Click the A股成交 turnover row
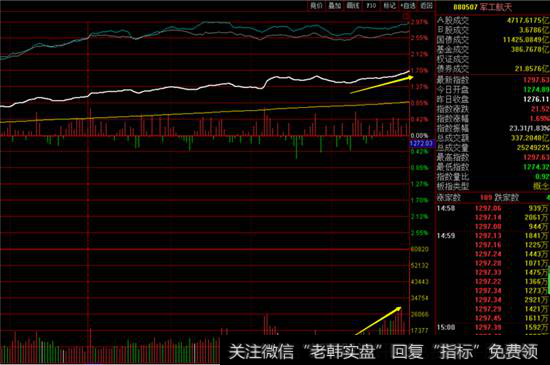The image size is (550, 365). click(x=493, y=21)
